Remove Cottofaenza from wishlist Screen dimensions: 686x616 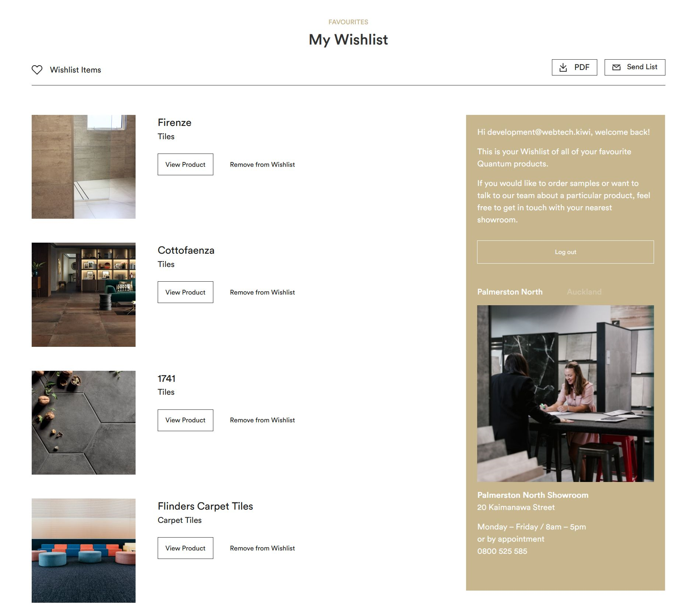262,292
